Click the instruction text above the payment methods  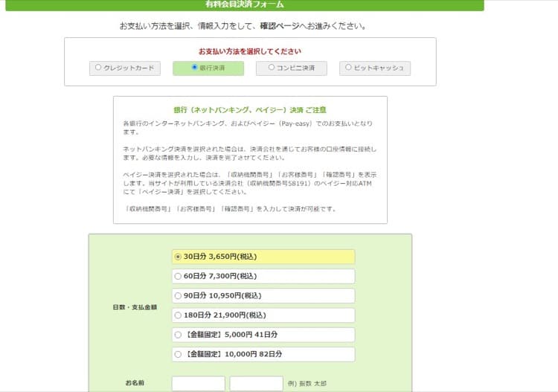pos(243,26)
